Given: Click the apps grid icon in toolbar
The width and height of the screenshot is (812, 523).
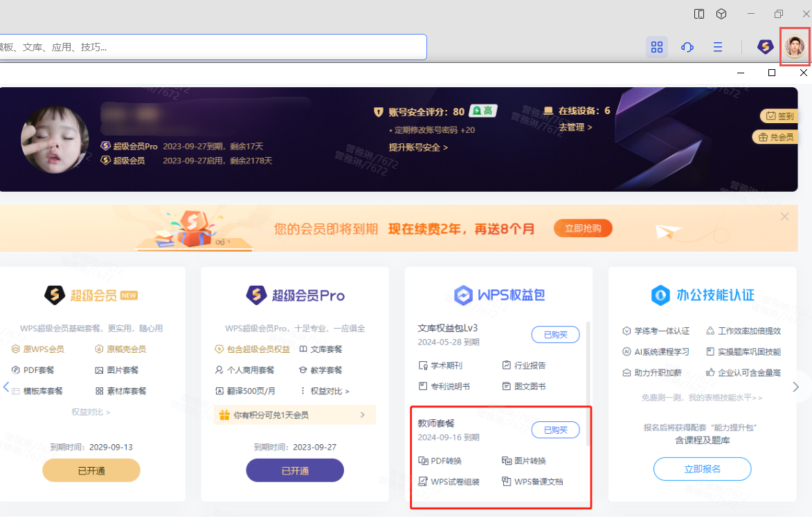Looking at the screenshot, I should tap(657, 47).
